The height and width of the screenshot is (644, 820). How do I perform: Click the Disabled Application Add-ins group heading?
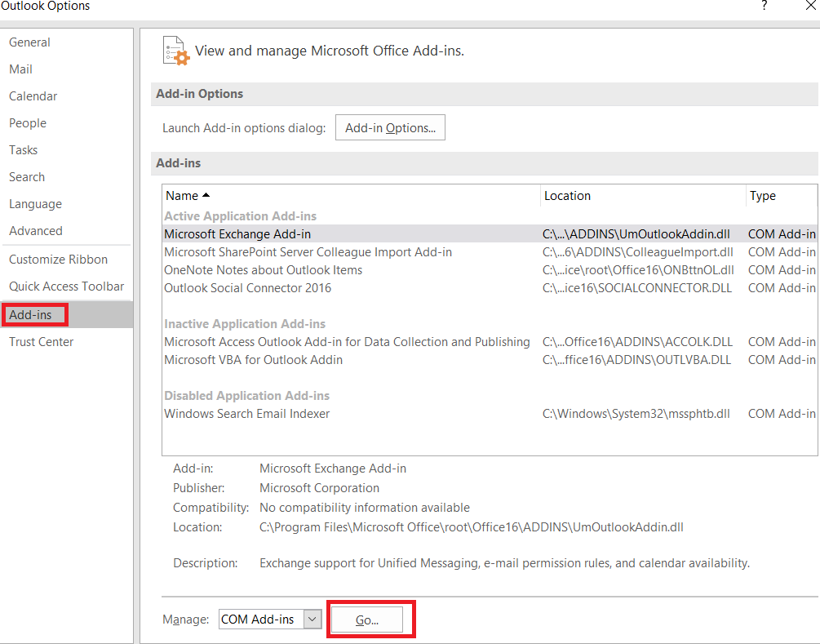(x=247, y=396)
